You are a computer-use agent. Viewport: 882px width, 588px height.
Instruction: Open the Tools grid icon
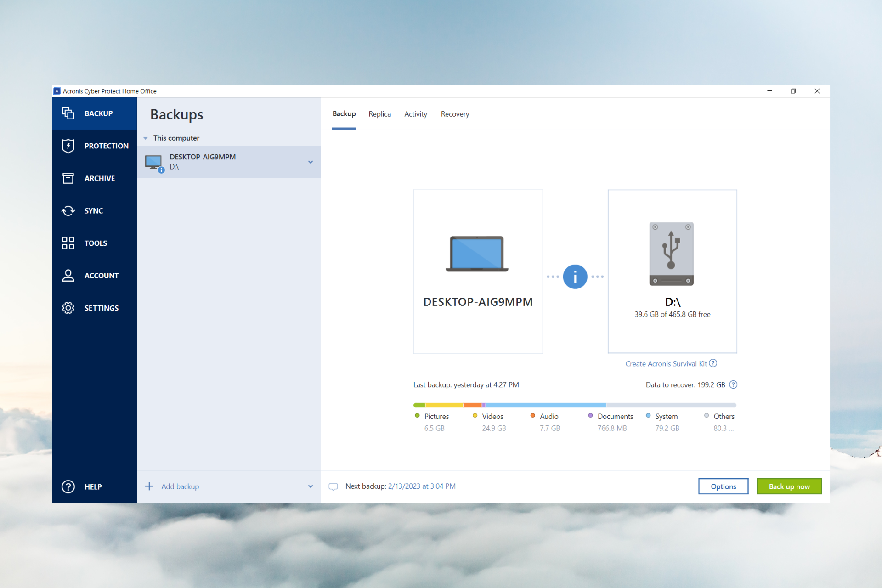coord(68,243)
